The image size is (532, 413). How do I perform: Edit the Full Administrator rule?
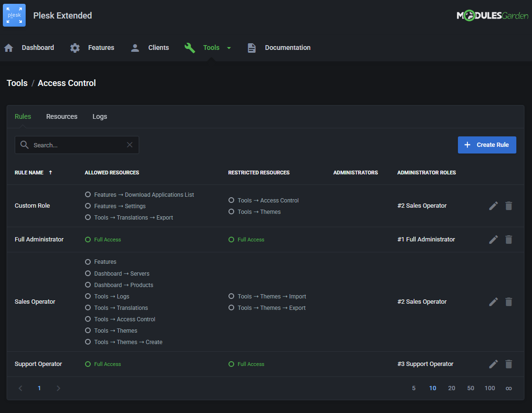[494, 240]
